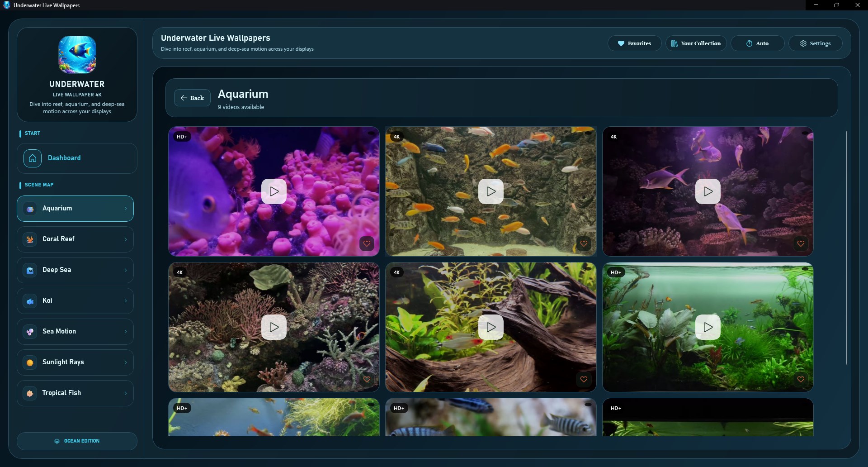Click the 'HD+' badge on the purple fish wallpaper
Viewport: 868px width, 467px height.
[x=182, y=137]
